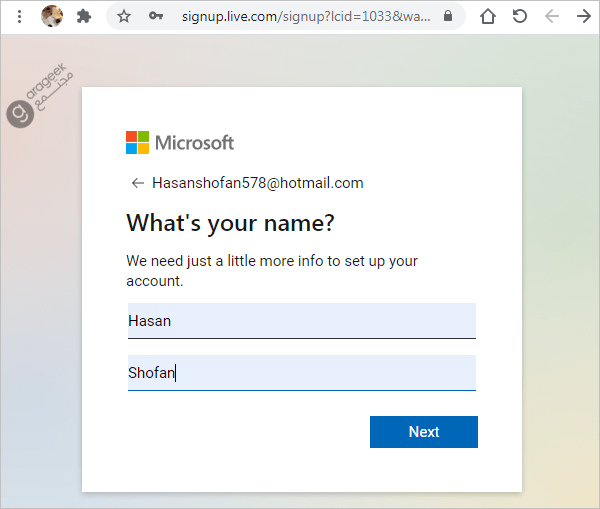The width and height of the screenshot is (600, 509).
Task: Click the What's your name? heading
Action: click(230, 223)
